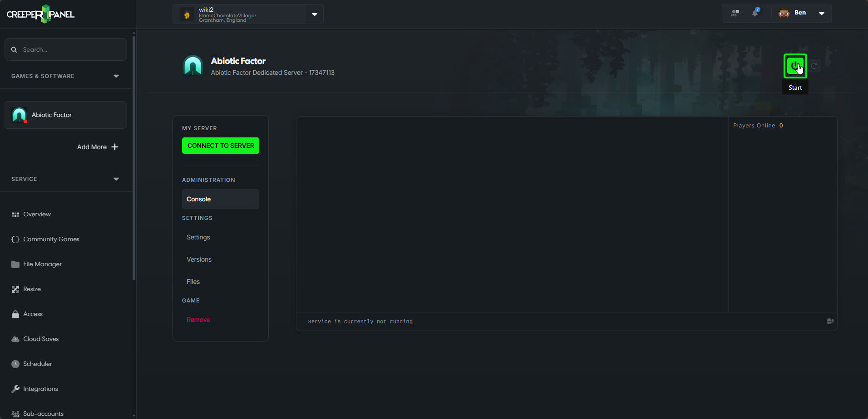Open the wiki2 server selector dropdown
Viewport: 868px width, 419px height.
[x=315, y=15]
